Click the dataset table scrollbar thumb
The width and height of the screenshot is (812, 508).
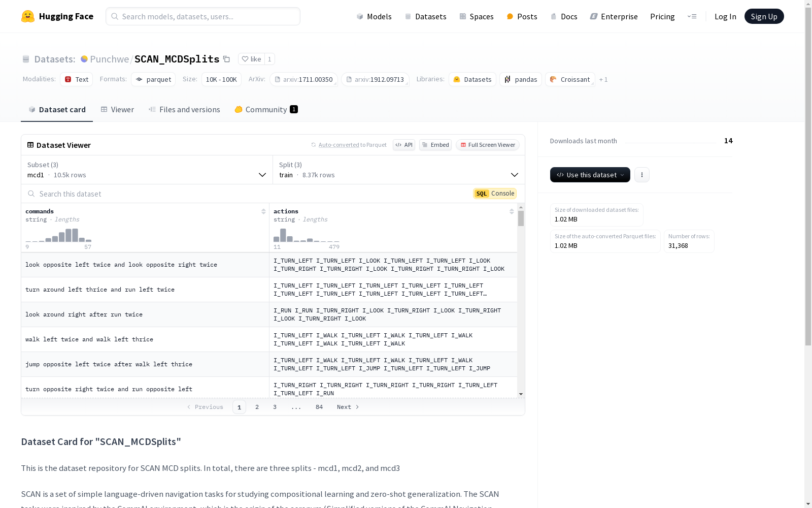(521, 218)
